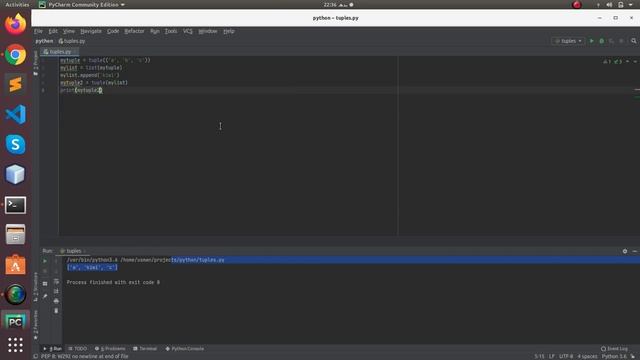The image size is (640, 360).
Task: Click tuples.py breadcrumb in navigation bar
Action: tap(72, 41)
